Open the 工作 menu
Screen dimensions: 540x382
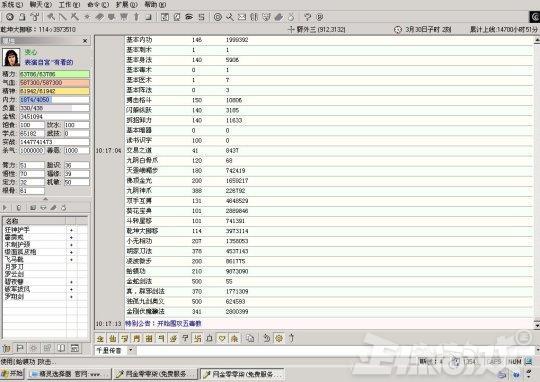[69, 4]
